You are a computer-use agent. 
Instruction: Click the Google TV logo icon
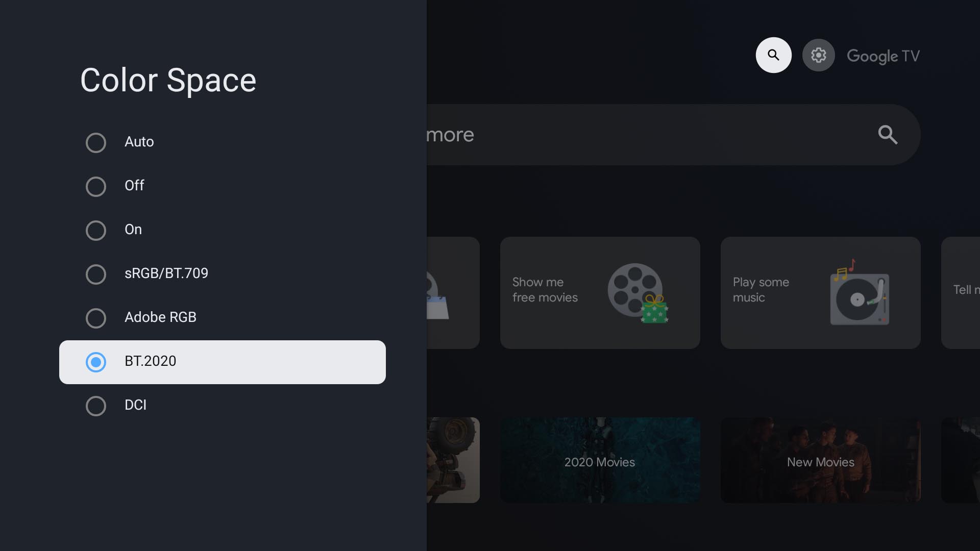tap(883, 55)
